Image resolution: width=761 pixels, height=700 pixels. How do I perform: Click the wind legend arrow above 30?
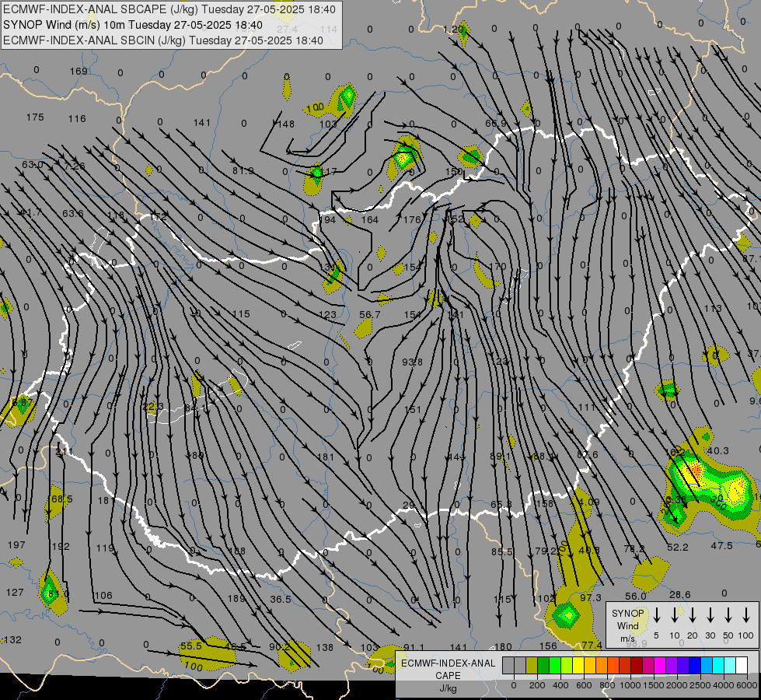coord(710,615)
